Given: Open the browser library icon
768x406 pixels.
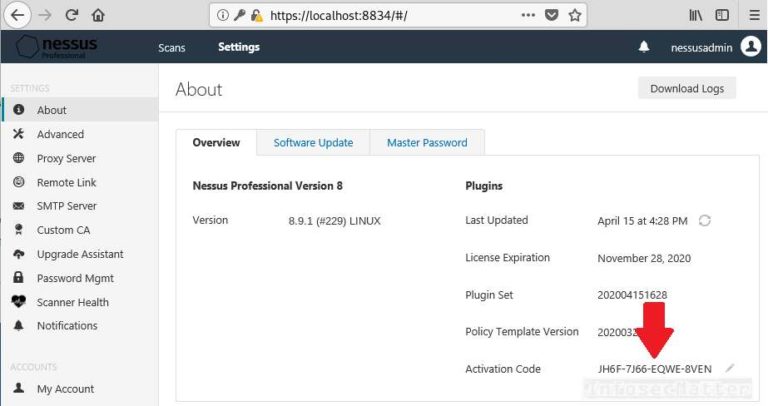Looking at the screenshot, I should click(696, 15).
